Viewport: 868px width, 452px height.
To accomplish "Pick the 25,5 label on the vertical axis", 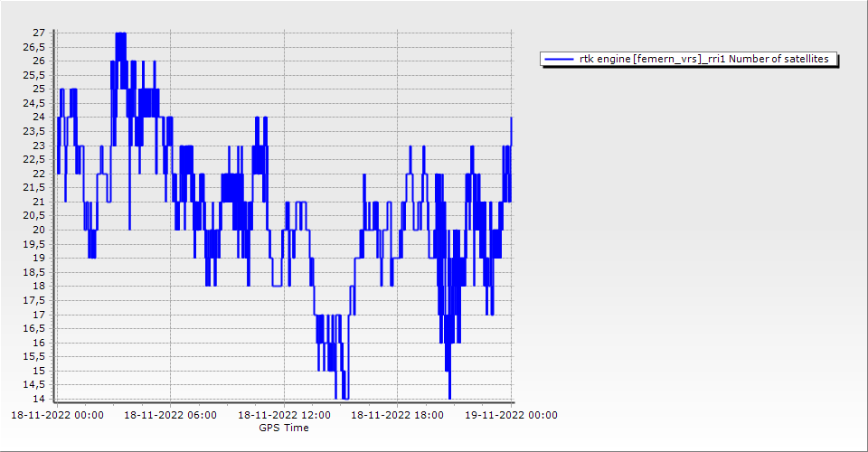I will (35, 75).
